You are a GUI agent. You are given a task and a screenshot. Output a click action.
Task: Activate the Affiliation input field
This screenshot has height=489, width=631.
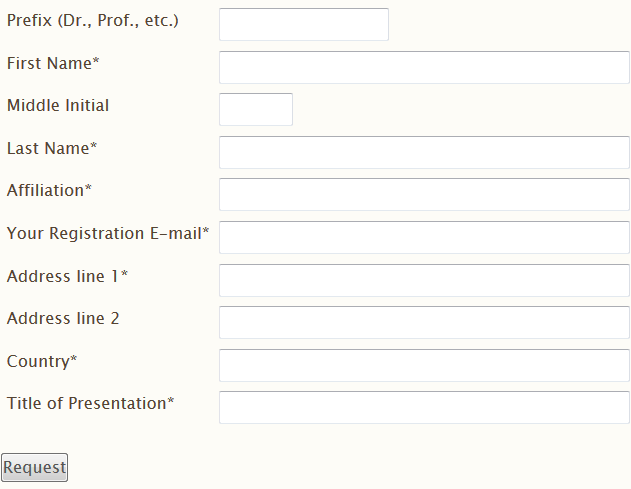click(x=424, y=194)
